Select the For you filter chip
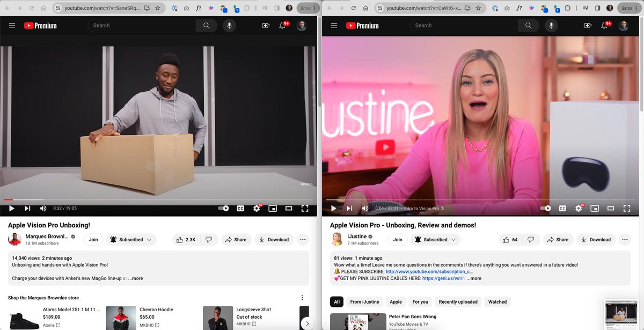The height and width of the screenshot is (330, 644). click(420, 302)
